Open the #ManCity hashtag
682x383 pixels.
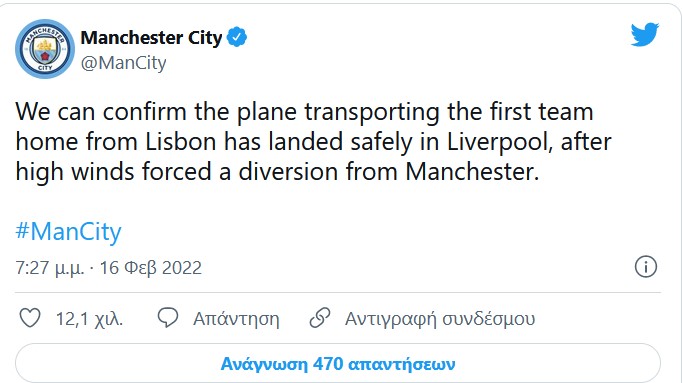(x=68, y=232)
